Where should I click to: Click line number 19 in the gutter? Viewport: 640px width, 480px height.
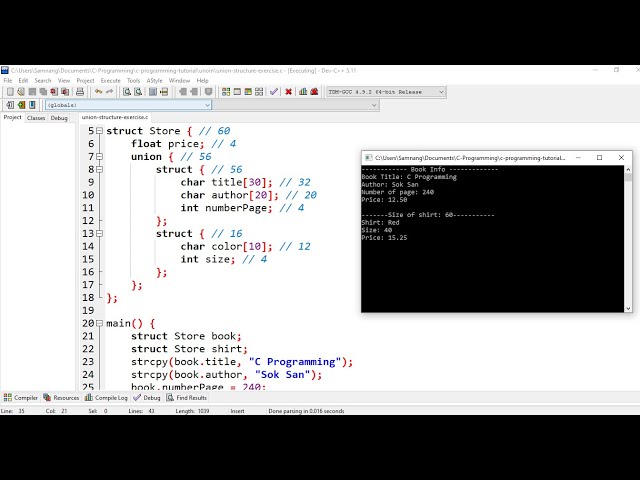(x=88, y=311)
